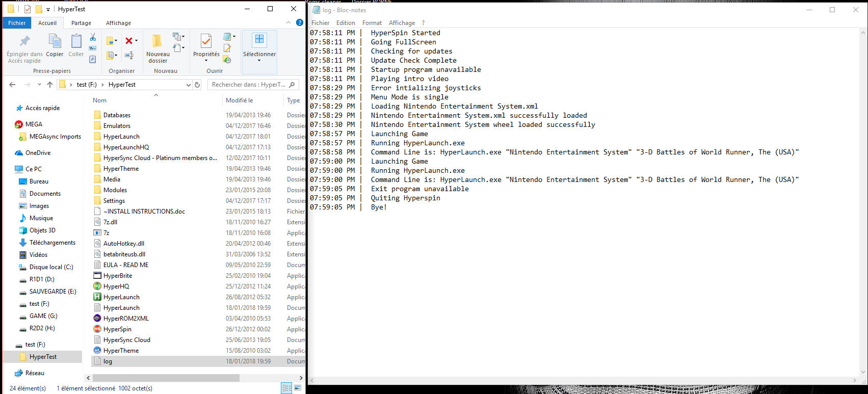Click the Cut scissors icon in the ribbon

(x=93, y=37)
